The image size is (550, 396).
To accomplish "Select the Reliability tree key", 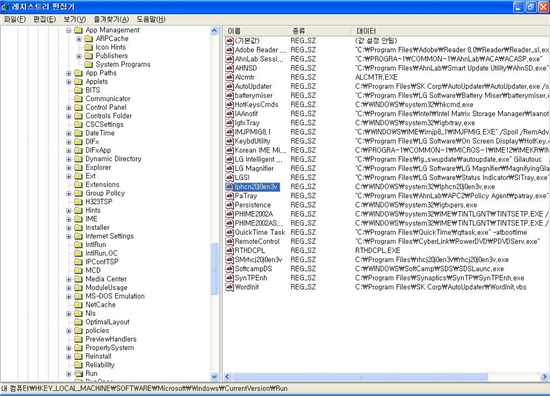I will (x=100, y=365).
